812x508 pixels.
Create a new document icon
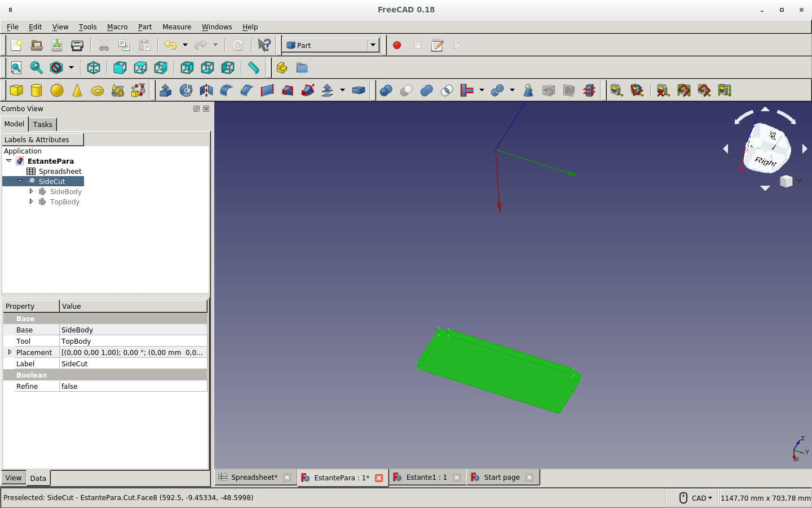pos(16,45)
